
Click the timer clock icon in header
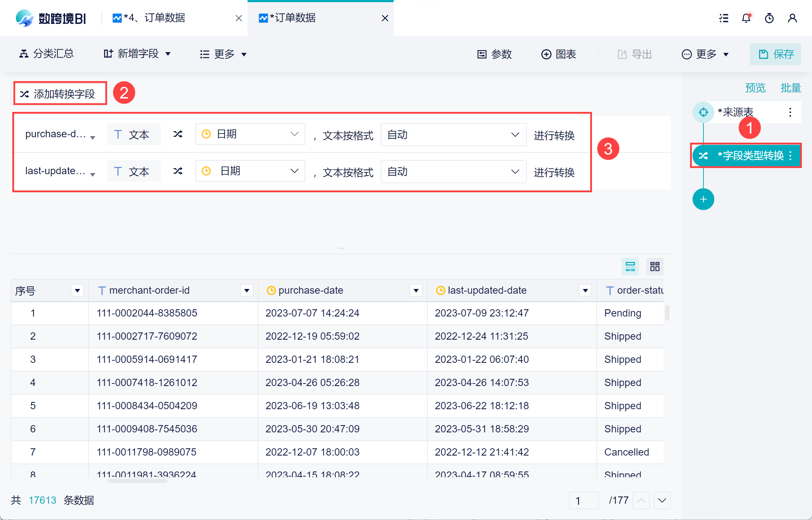[769, 18]
